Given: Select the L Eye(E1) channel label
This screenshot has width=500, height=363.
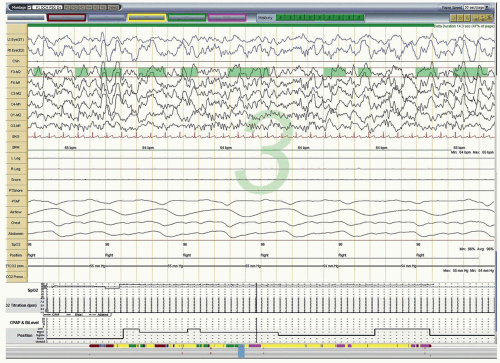Looking at the screenshot, I should point(16,40).
